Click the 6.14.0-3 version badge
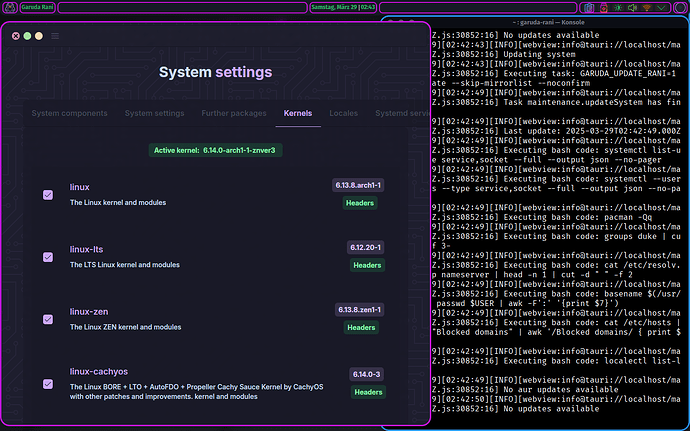The height and width of the screenshot is (431, 690). 367,374
